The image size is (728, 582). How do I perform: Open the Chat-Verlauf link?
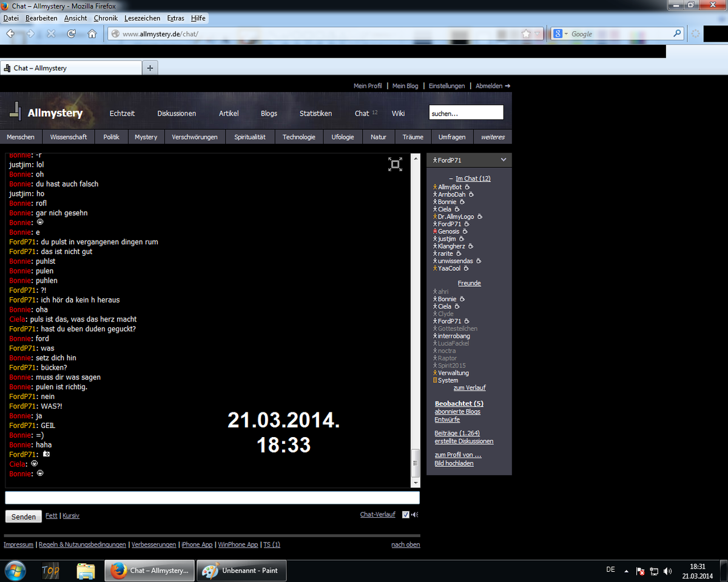(x=377, y=515)
